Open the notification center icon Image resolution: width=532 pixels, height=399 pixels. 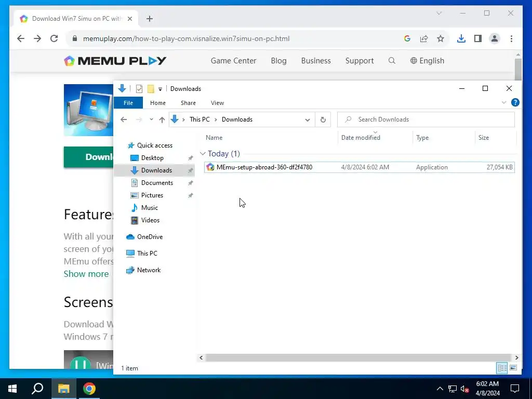click(515, 389)
